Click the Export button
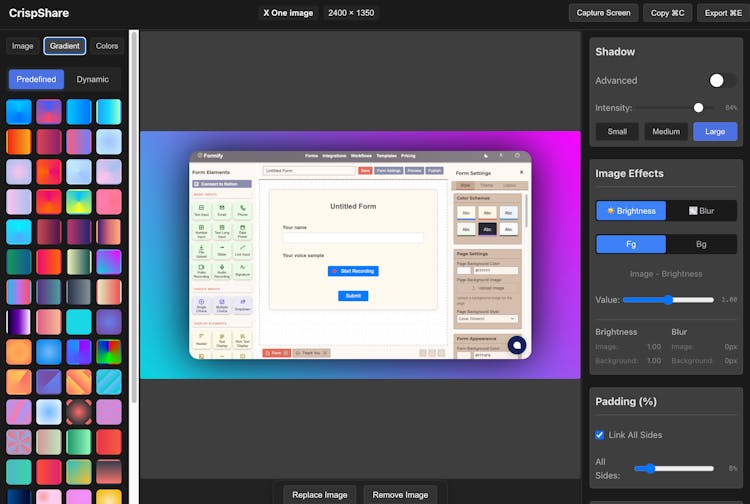The height and width of the screenshot is (504, 750). pos(720,13)
